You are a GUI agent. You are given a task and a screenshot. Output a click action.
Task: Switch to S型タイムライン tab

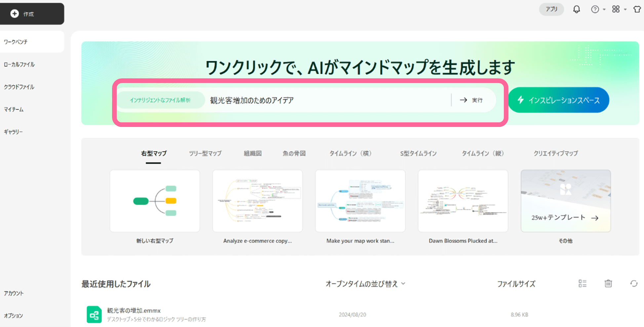click(418, 153)
